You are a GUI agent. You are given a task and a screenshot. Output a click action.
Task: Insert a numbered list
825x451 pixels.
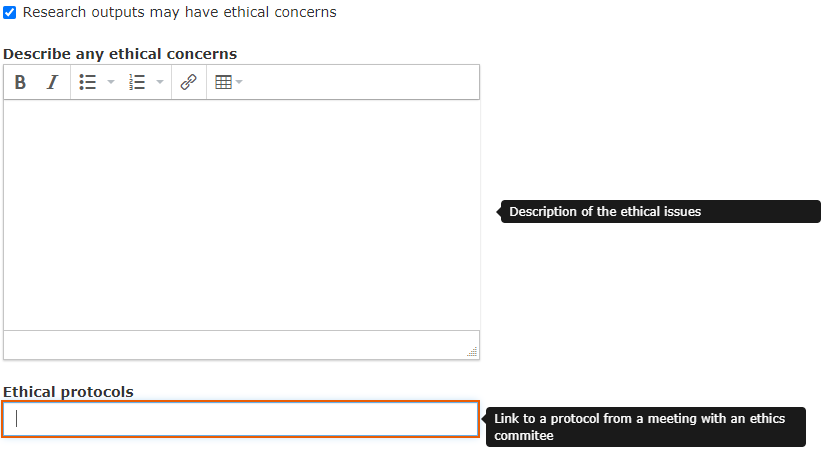tap(138, 83)
